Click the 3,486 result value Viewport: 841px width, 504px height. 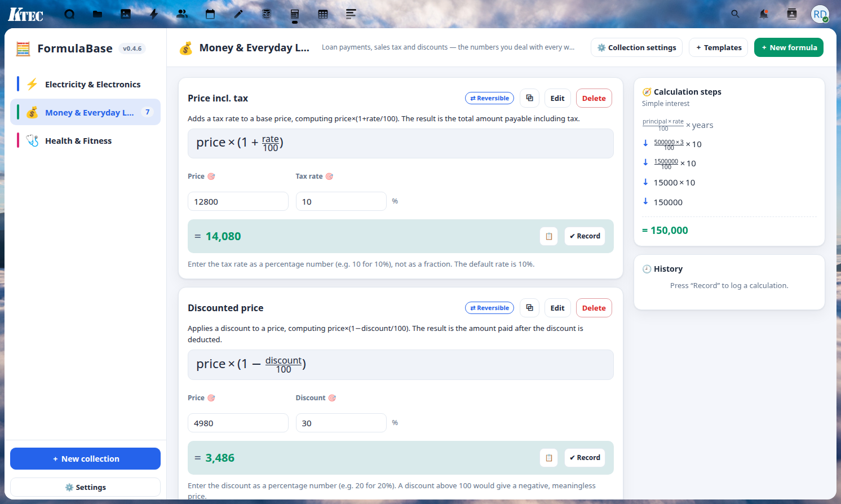point(220,458)
